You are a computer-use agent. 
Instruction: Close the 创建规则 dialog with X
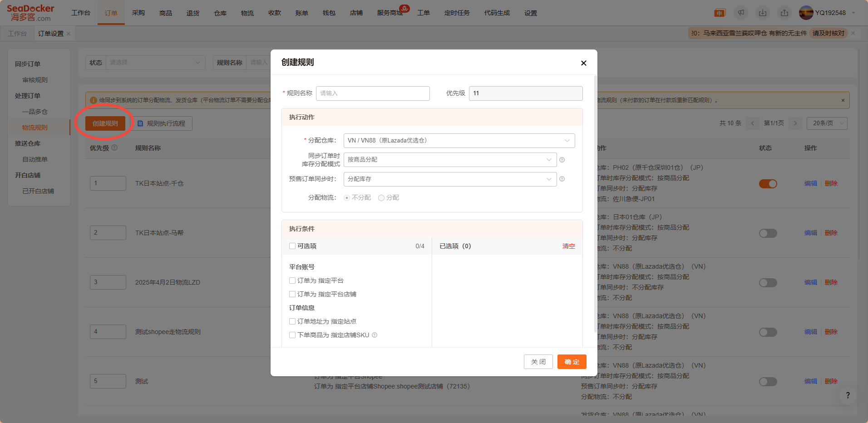(x=584, y=63)
